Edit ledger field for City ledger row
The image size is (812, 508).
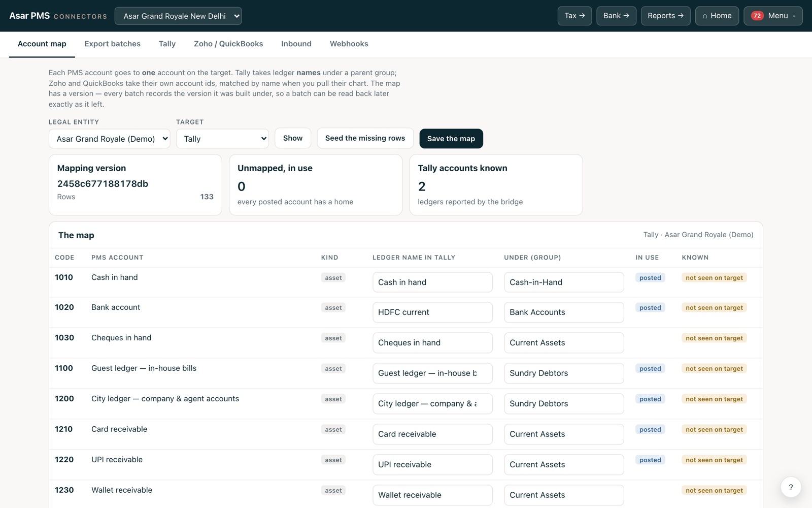[x=432, y=404]
